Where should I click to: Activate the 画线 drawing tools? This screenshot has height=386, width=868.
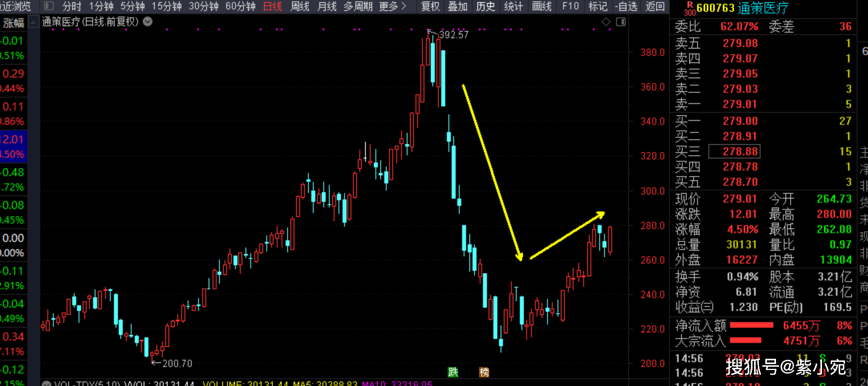pyautogui.click(x=542, y=6)
